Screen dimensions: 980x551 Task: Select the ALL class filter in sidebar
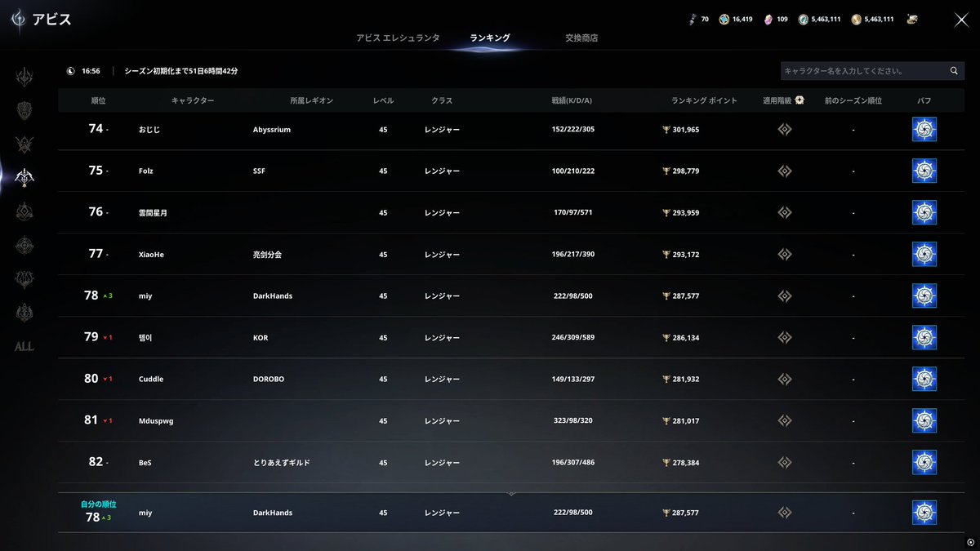coord(24,346)
